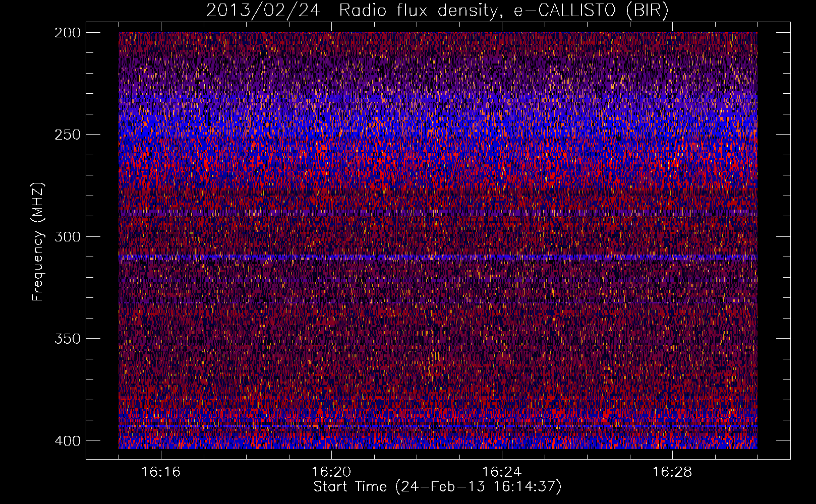Image resolution: width=816 pixels, height=504 pixels.
Task: Click the 300 frequency tick label
Action: click(67, 237)
